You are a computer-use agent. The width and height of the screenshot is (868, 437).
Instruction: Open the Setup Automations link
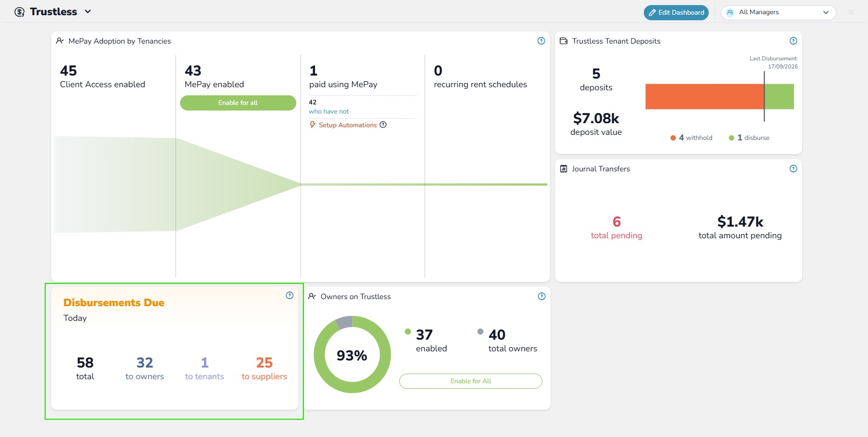pos(348,125)
